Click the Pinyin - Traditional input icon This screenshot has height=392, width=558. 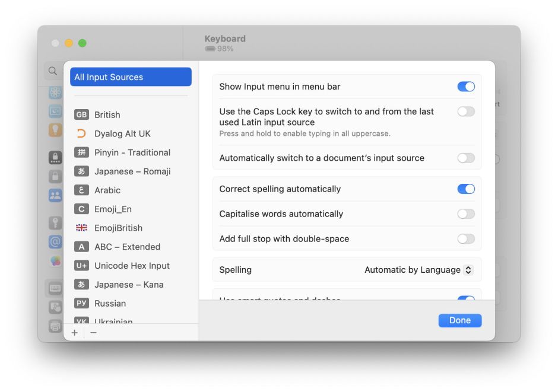pos(81,152)
